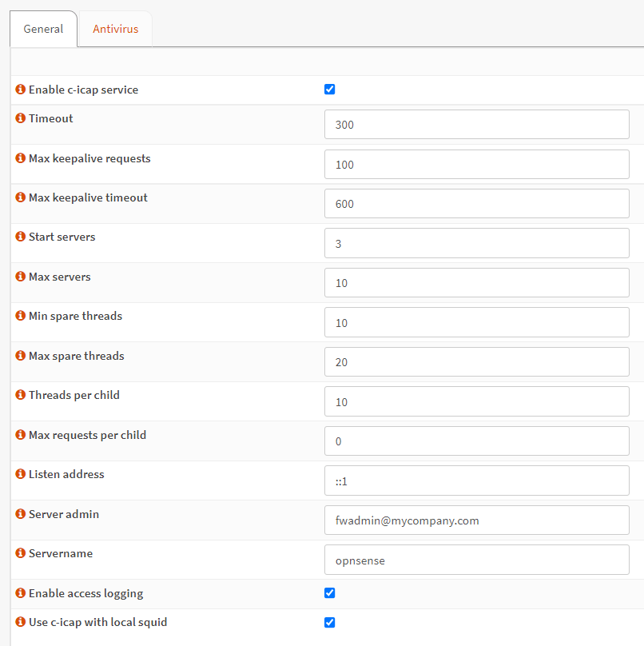Uncheck Enable access logging
The height and width of the screenshot is (646, 644).
click(x=329, y=593)
